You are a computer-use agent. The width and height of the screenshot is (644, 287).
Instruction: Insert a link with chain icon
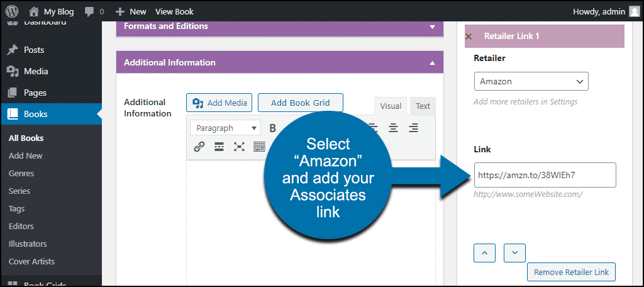(x=199, y=147)
